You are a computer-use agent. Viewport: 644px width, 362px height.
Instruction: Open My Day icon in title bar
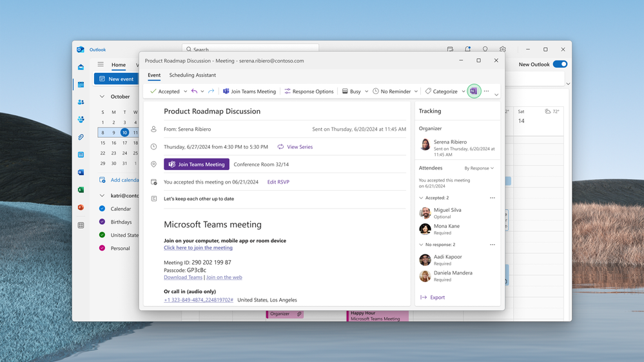click(450, 49)
